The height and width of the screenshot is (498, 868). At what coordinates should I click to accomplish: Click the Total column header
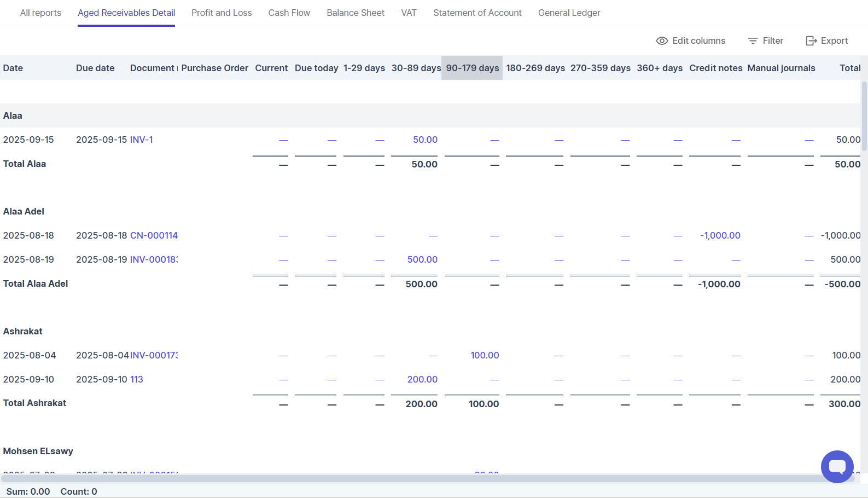pos(849,68)
